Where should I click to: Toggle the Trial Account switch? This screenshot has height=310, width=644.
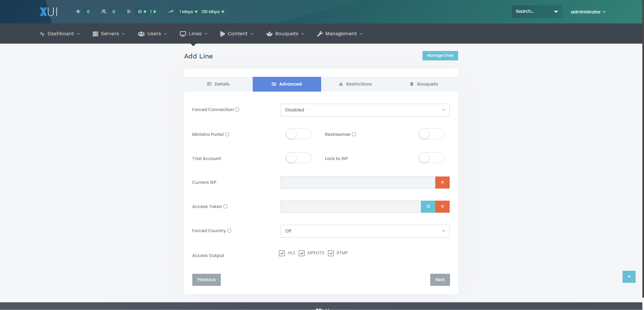click(298, 158)
